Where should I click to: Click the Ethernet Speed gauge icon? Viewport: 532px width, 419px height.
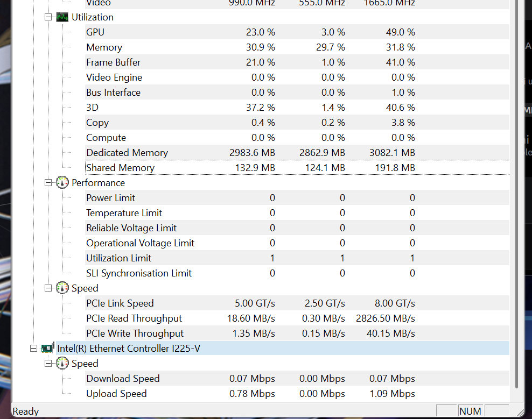[x=62, y=363]
